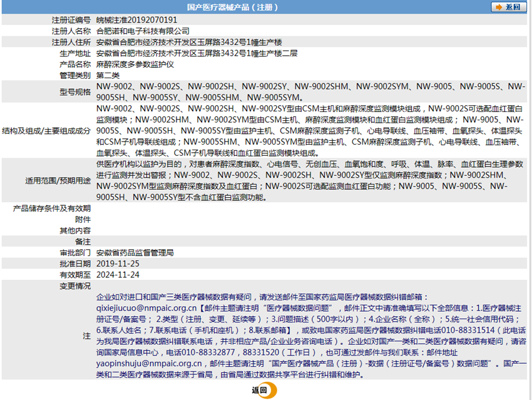Select registration number 皖械注准20192070191
The image size is (532, 400).
[x=136, y=20]
